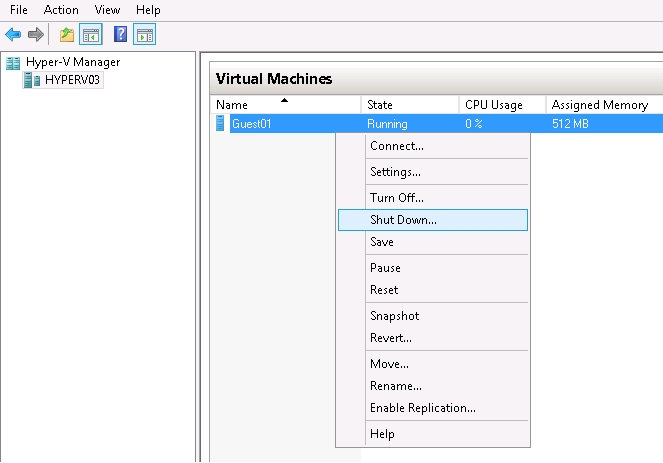Select HYPERV03 server in tree
The image size is (663, 463).
pyautogui.click(x=72, y=80)
